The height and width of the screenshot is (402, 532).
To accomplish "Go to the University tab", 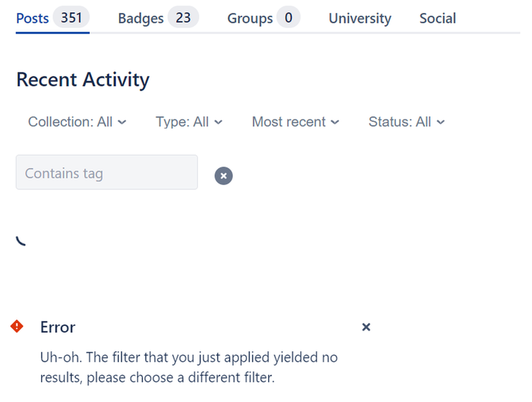I will 359,18.
